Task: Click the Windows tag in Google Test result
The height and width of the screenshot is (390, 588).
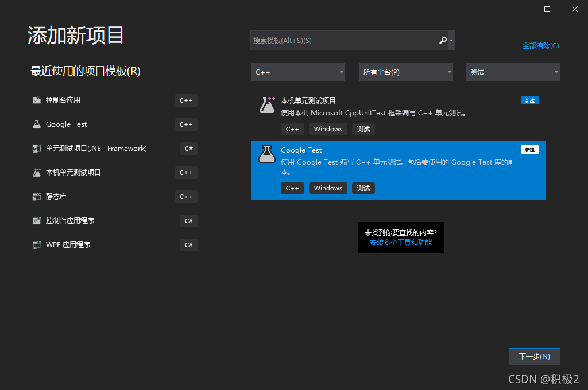Action: coord(328,188)
